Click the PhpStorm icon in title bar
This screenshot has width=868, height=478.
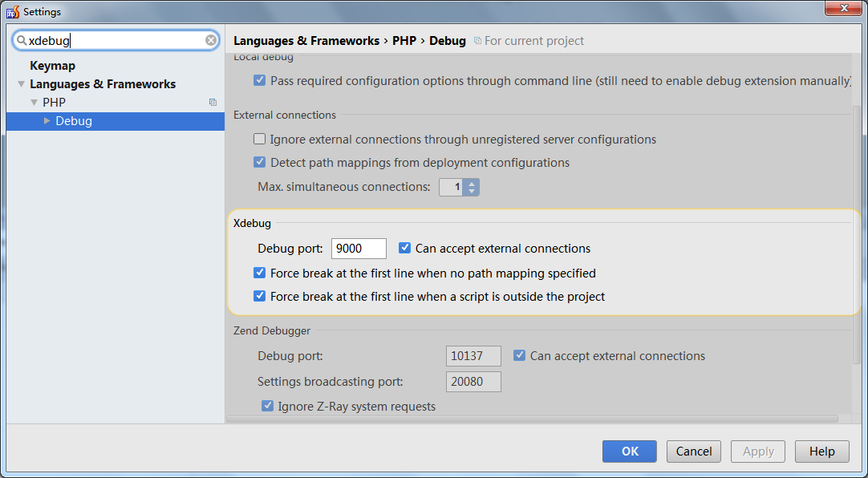[x=12, y=11]
